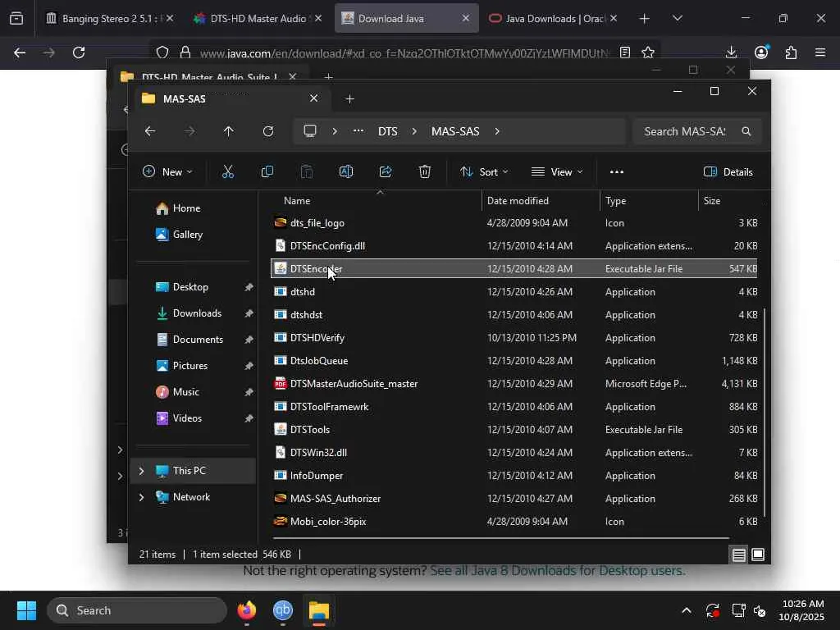Image resolution: width=840 pixels, height=630 pixels.
Task: Bookmark this page with the star icon
Action: [x=648, y=52]
